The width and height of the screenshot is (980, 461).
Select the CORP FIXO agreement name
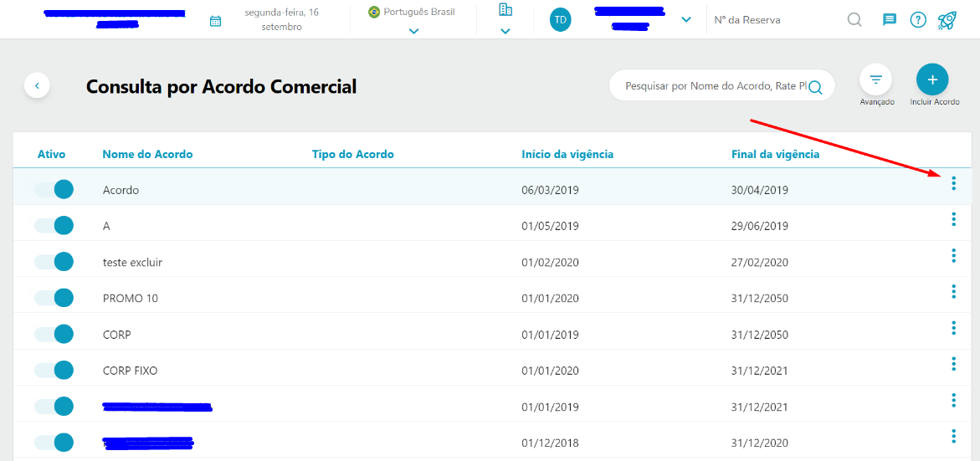130,371
